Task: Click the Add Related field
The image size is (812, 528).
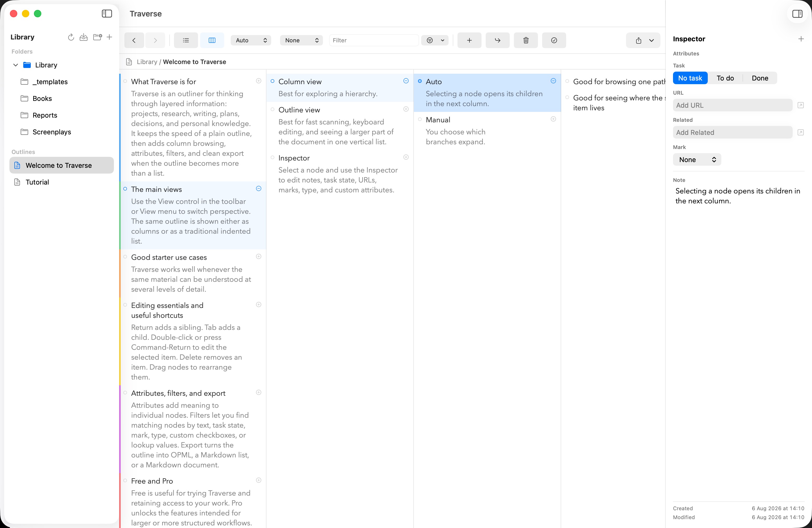Action: pos(733,133)
